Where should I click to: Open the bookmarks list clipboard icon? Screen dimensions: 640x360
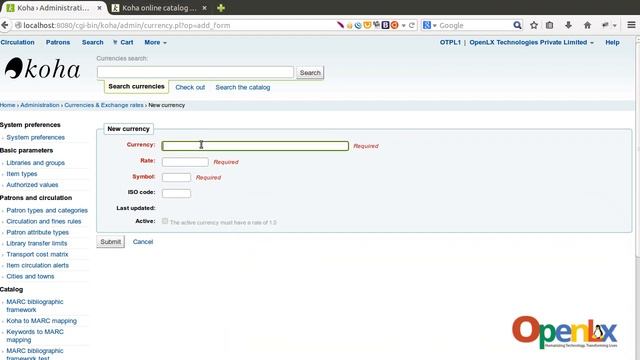[x=550, y=25]
